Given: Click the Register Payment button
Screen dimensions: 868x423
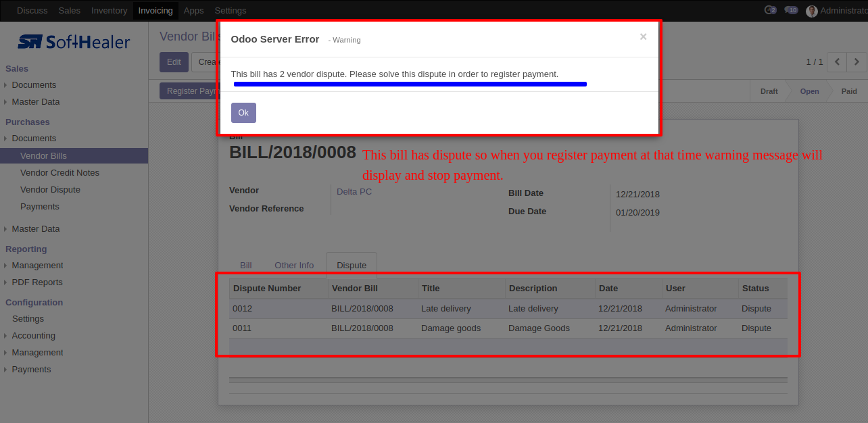Looking at the screenshot, I should point(189,91).
